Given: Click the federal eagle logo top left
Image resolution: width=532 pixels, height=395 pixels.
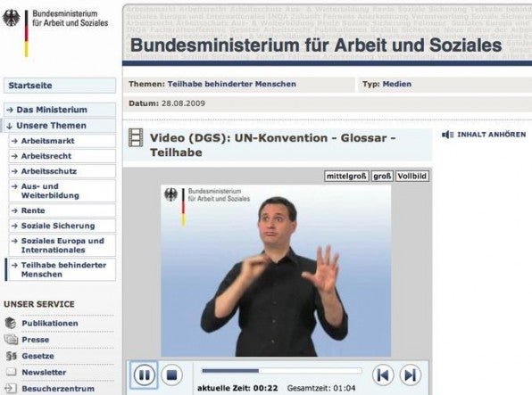Looking at the screenshot, I should coord(12,18).
